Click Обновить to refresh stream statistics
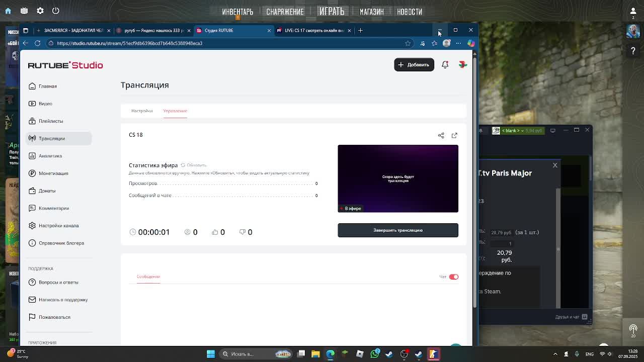The image size is (644, 362). [194, 165]
